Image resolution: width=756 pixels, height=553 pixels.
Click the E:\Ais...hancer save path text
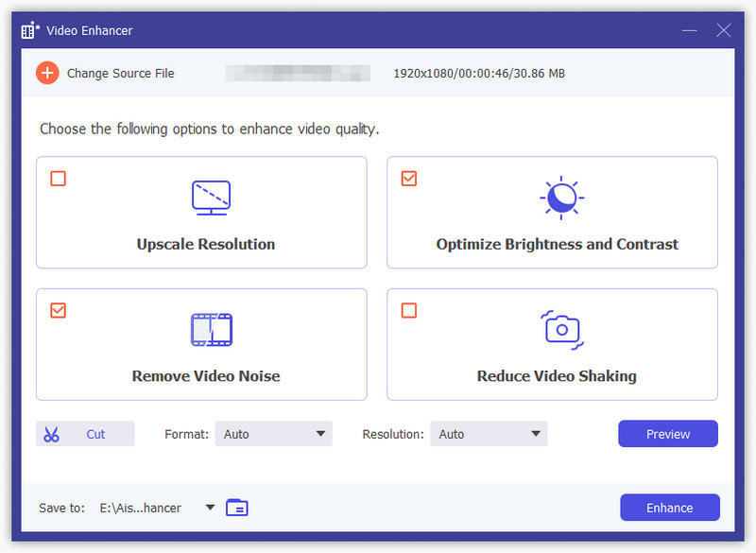coord(140,508)
